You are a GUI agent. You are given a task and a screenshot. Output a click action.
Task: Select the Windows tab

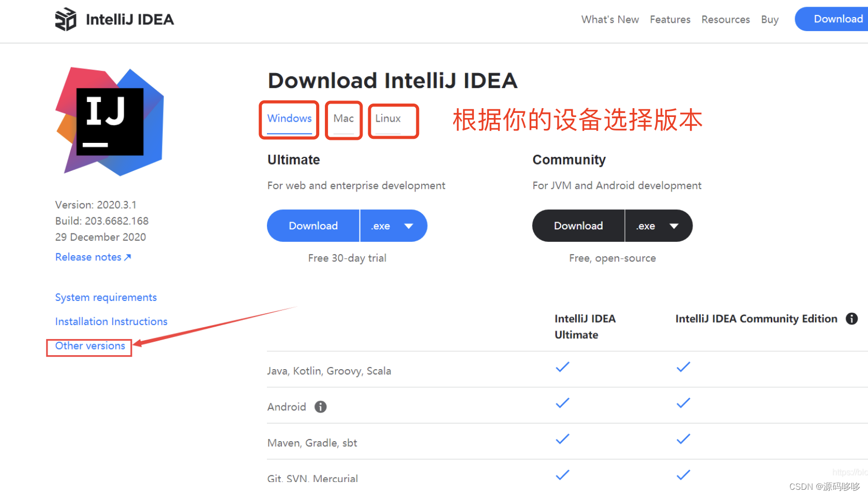(289, 119)
